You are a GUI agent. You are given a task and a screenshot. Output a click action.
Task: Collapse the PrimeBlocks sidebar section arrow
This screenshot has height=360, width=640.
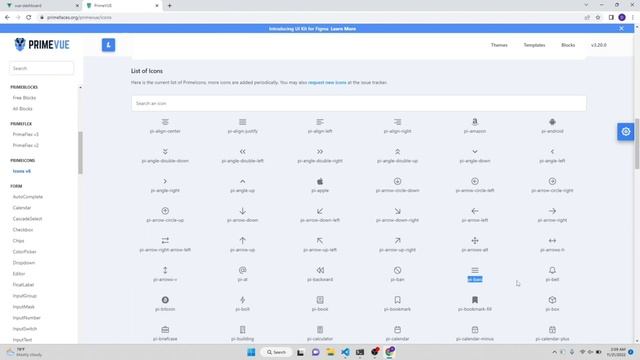[x=80, y=87]
